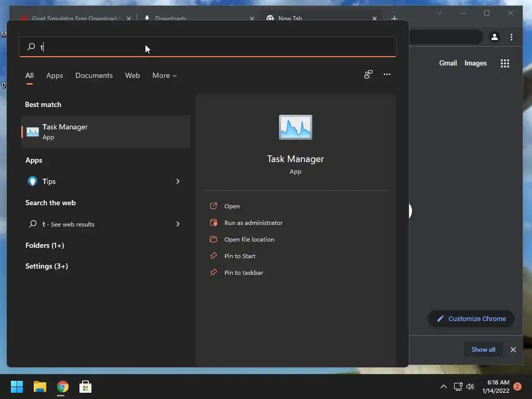Viewport: 532px width, 399px height.
Task: Open the notification badge showing 2
Action: tap(517, 387)
